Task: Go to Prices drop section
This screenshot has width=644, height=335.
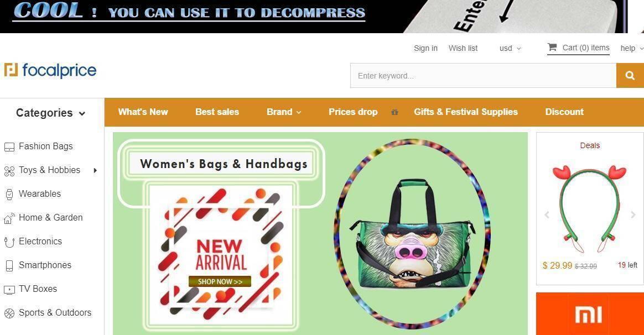Action: (353, 112)
